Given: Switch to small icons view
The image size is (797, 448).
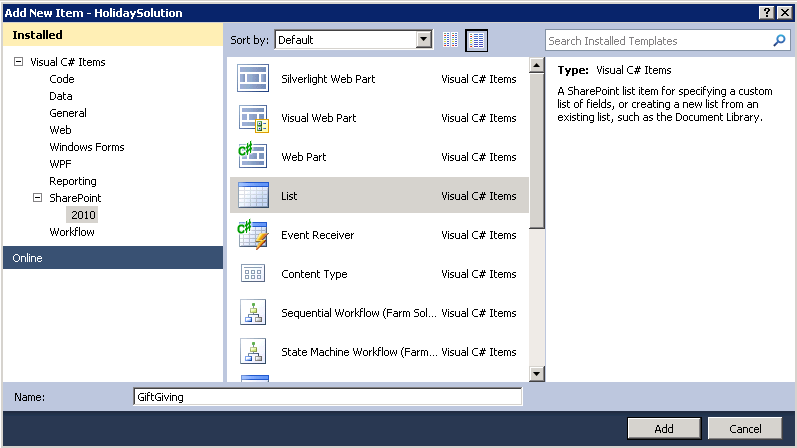Looking at the screenshot, I should click(450, 40).
